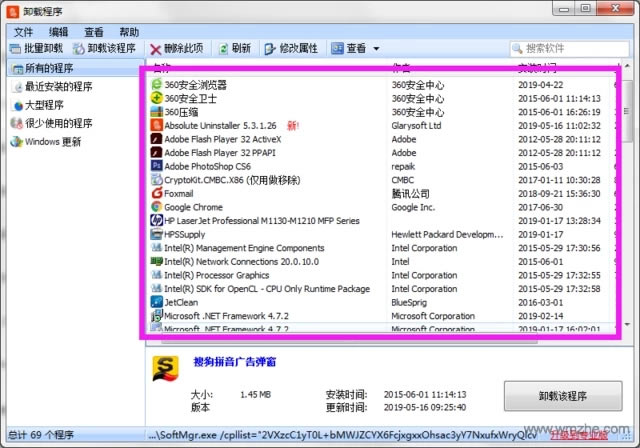
Task: Select Adobe PhotoShop CS6 icon
Action: coord(157,166)
